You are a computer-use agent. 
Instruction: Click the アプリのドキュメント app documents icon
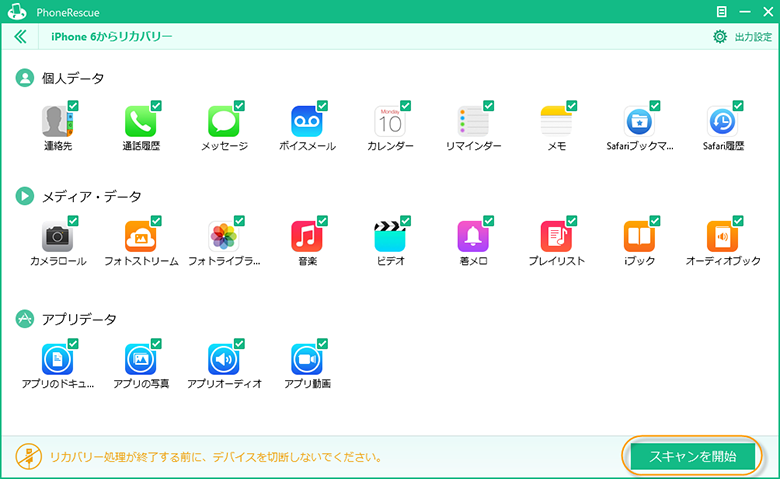[57, 359]
